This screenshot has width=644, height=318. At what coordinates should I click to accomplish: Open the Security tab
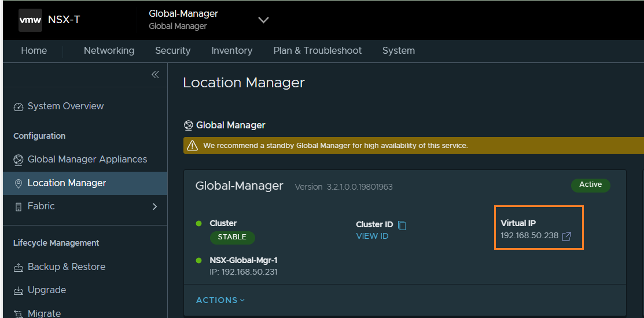click(172, 51)
